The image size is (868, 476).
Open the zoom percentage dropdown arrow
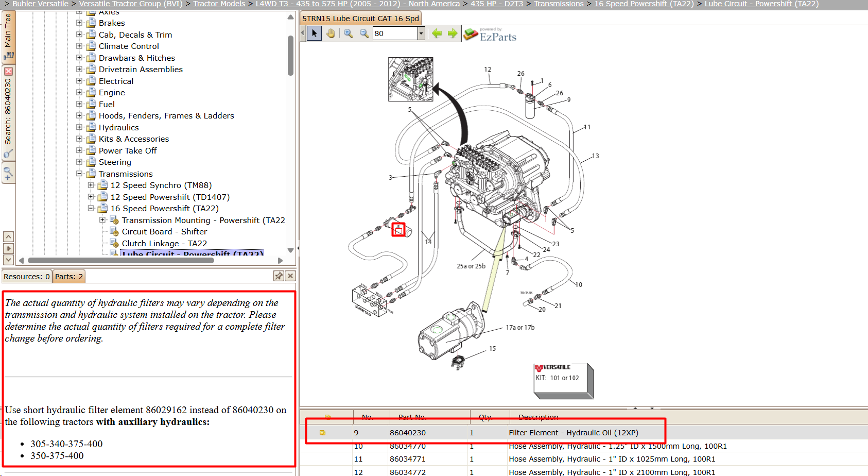click(421, 33)
